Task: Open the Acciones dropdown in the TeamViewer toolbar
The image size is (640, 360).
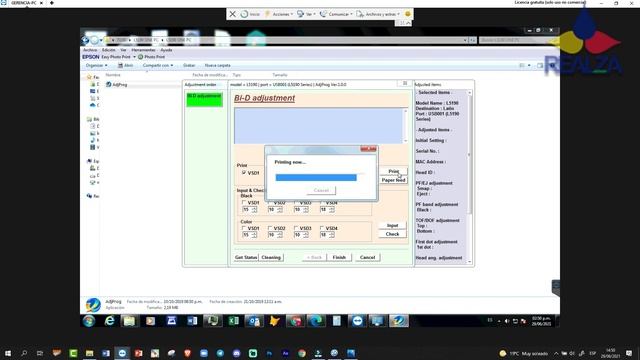Action: (279, 14)
